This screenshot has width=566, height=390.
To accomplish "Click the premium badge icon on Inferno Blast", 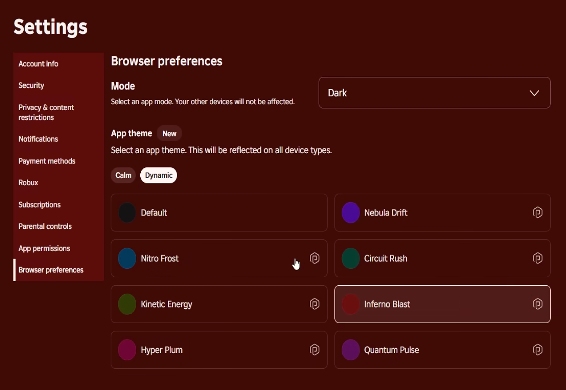I will coord(537,304).
